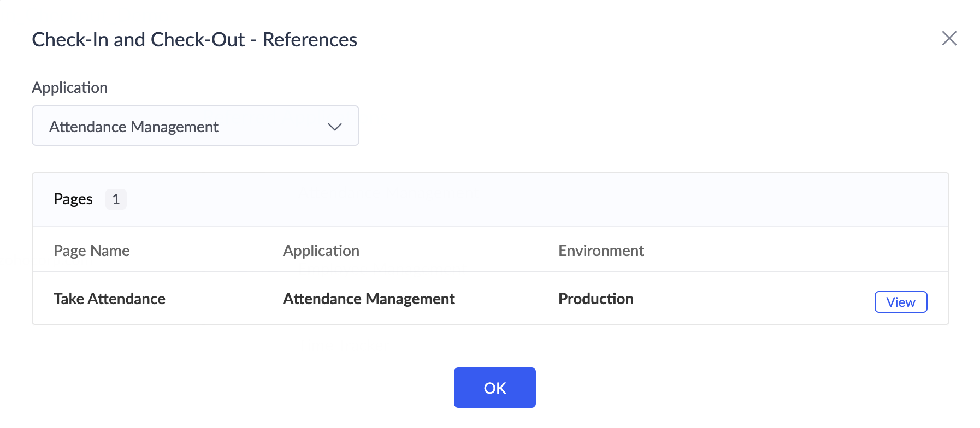Click the Page Name column header
This screenshot has width=980, height=428.
tap(92, 251)
